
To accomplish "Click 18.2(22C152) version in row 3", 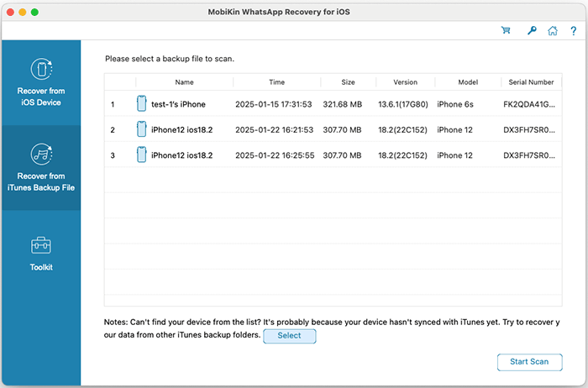I will tap(402, 155).
